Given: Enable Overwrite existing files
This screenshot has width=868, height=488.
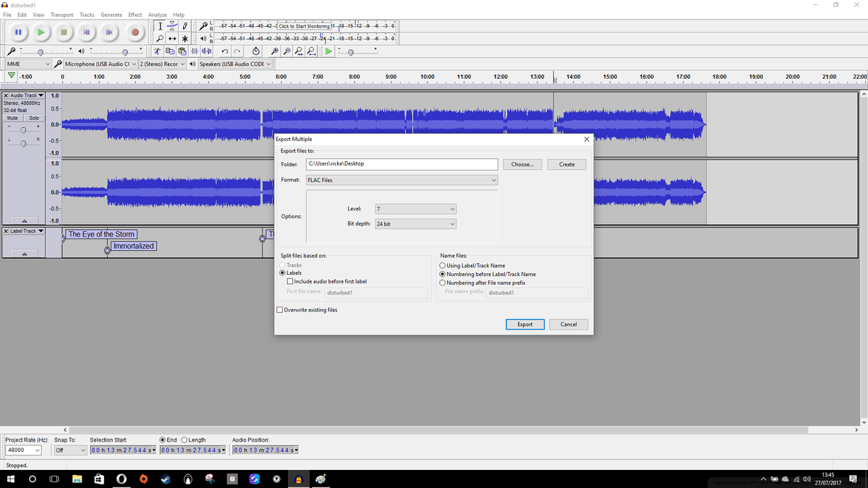Looking at the screenshot, I should [279, 309].
